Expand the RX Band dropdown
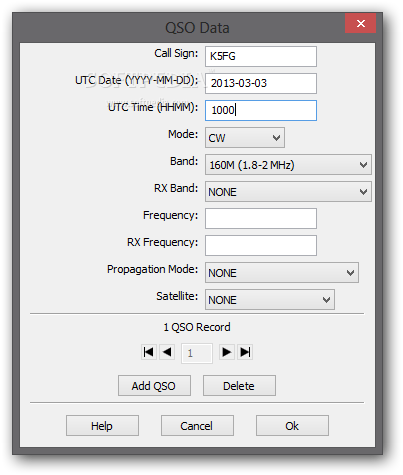403x475 pixels. (288, 191)
